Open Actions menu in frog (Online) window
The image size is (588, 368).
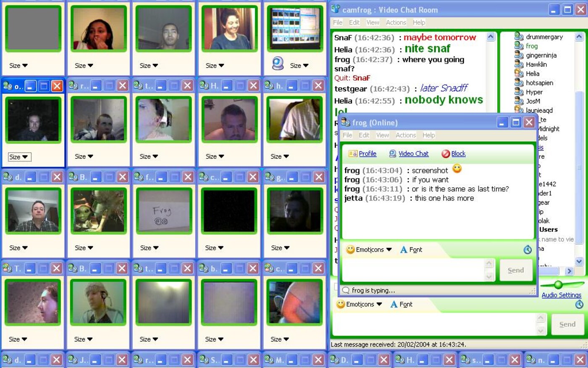pyautogui.click(x=406, y=135)
